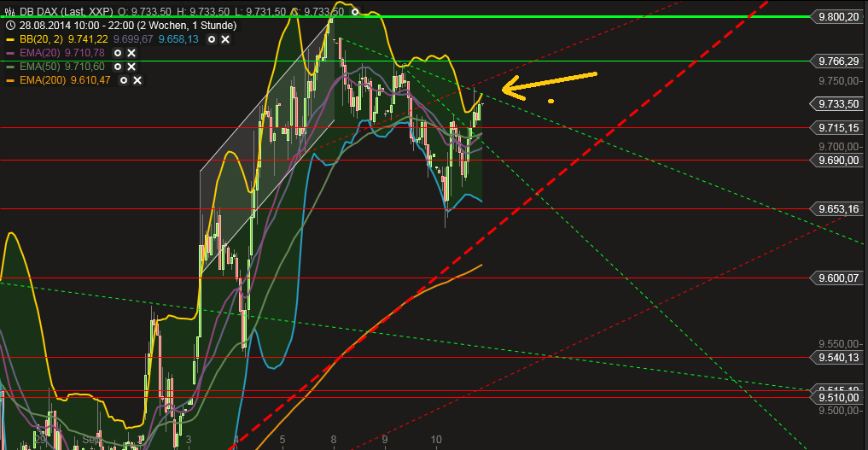The image size is (868, 450).
Task: Select the 9.540,13 price level tag
Action: coord(838,358)
